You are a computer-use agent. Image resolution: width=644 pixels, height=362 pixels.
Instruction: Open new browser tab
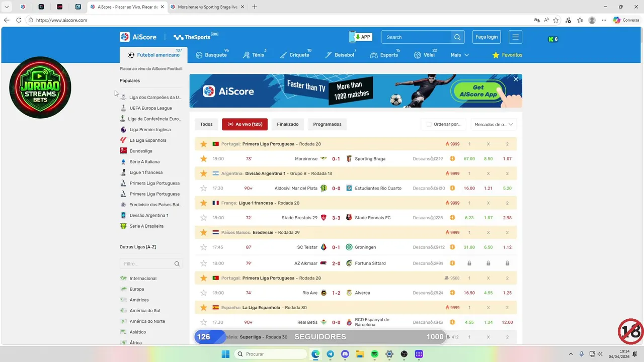[254, 7]
